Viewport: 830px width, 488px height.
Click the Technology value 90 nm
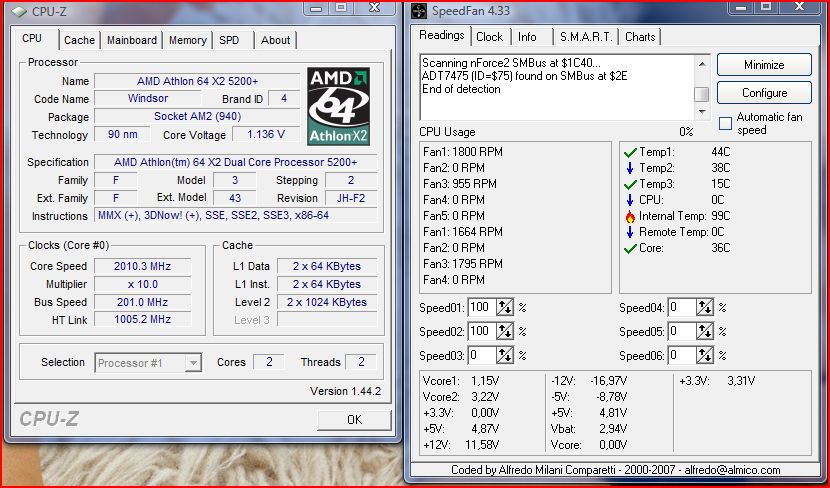[x=122, y=134]
